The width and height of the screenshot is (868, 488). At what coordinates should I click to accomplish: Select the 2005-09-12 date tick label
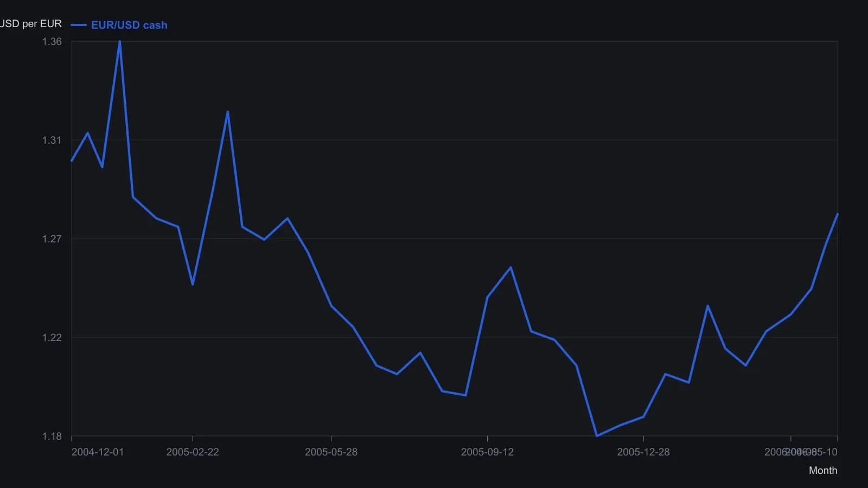coord(487,452)
